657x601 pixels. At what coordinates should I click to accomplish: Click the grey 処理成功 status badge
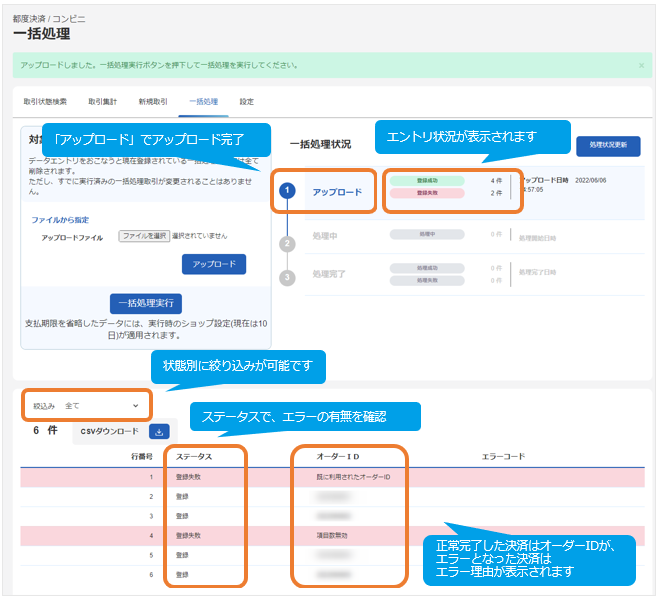(x=427, y=268)
